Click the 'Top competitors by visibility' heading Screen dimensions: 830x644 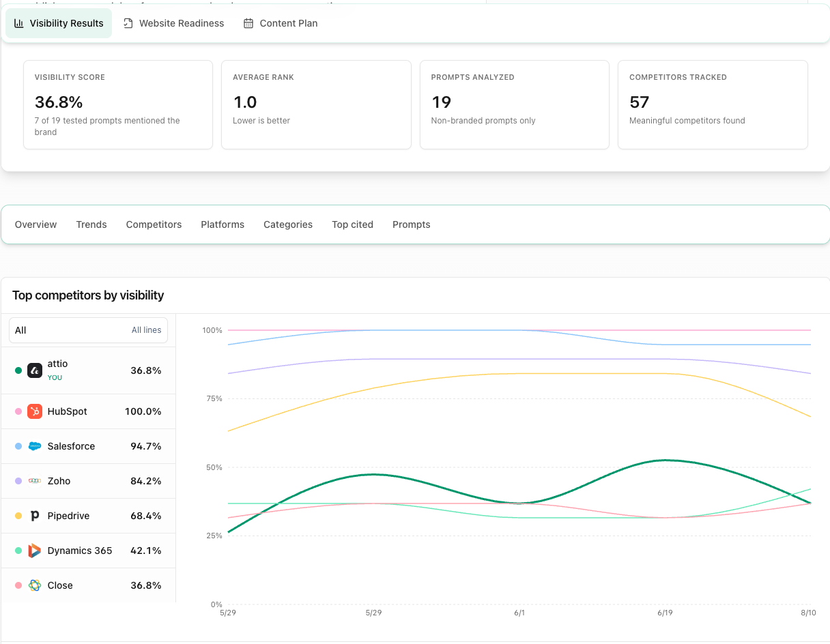click(88, 295)
